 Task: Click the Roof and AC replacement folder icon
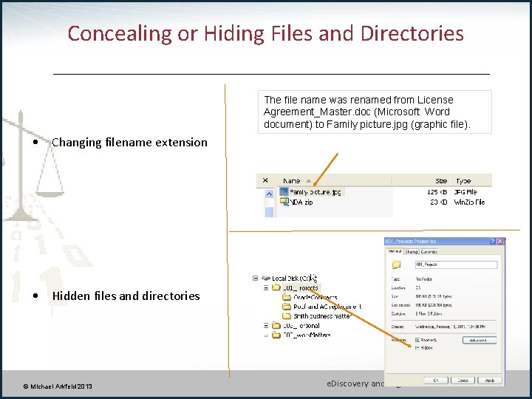287,307
